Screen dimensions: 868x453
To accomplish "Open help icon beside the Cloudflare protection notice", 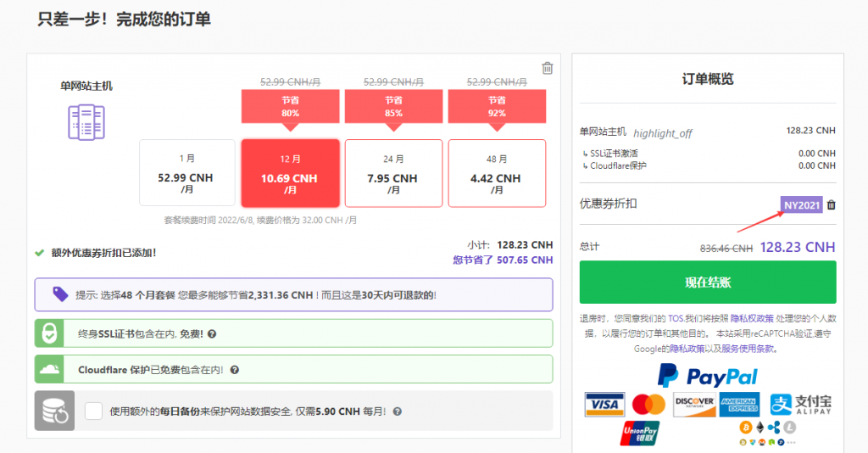I will [x=235, y=370].
